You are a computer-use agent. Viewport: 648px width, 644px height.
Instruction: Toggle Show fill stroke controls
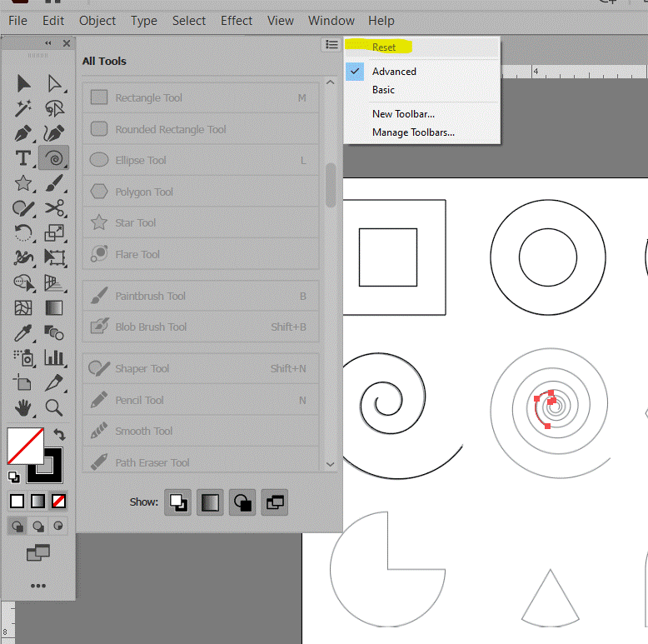(177, 502)
